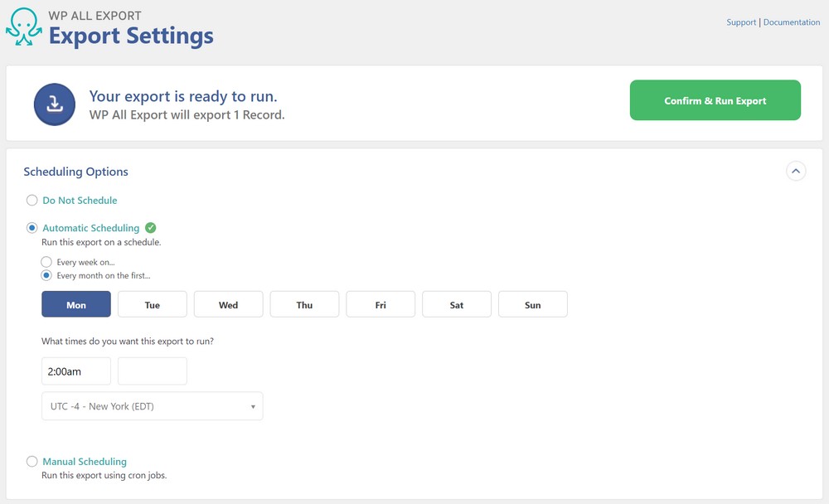Viewport: 829px width, 504px height.
Task: Toggle the Fri day button
Action: (x=381, y=304)
